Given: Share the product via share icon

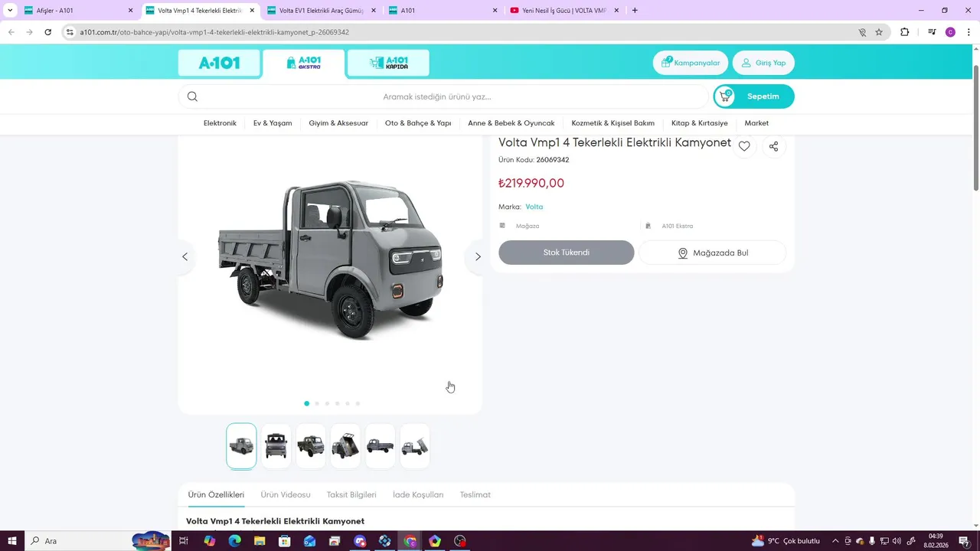Looking at the screenshot, I should pos(773,146).
